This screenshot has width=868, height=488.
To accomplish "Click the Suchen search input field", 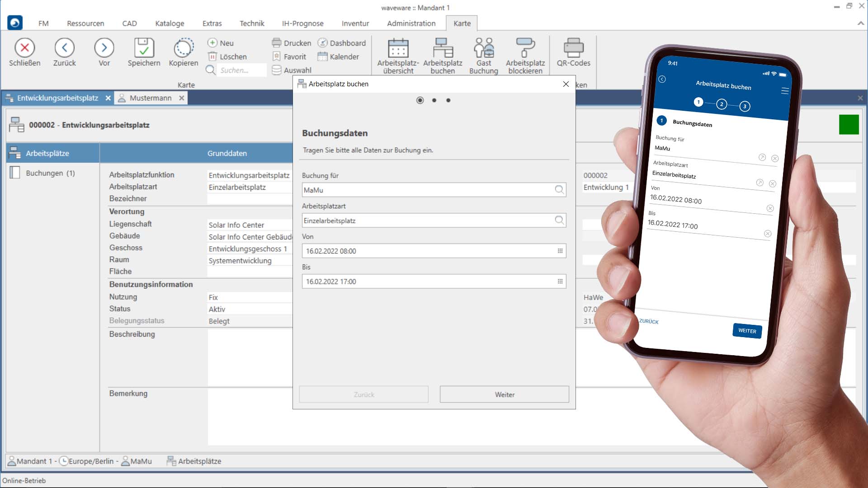I will coord(241,70).
